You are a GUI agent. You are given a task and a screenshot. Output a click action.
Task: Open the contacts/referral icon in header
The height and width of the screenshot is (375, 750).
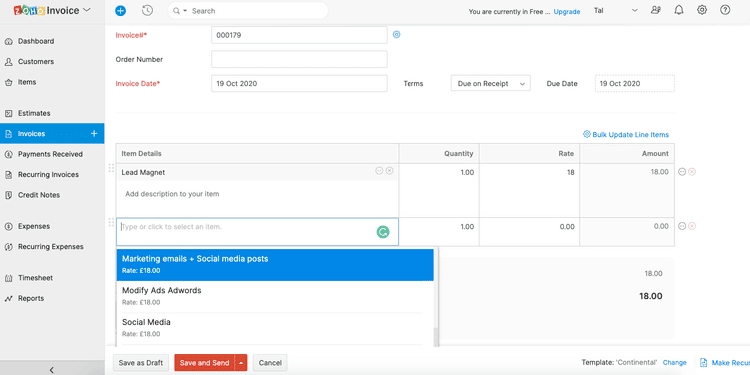656,10
